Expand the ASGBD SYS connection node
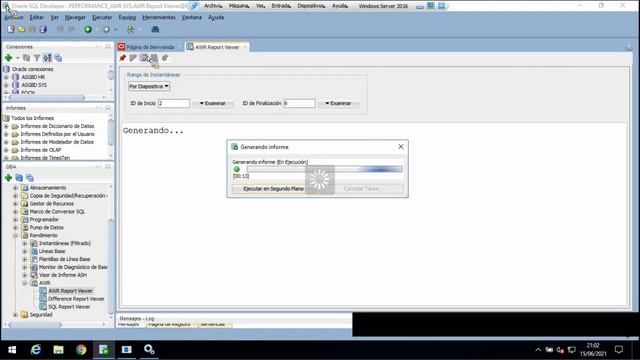The image size is (640, 360). click(6, 85)
